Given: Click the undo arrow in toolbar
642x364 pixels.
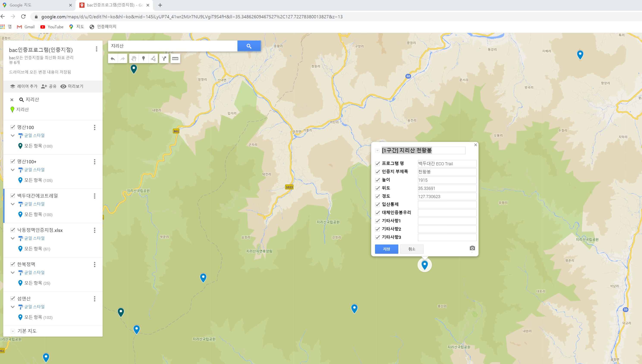Looking at the screenshot, I should pos(113,58).
